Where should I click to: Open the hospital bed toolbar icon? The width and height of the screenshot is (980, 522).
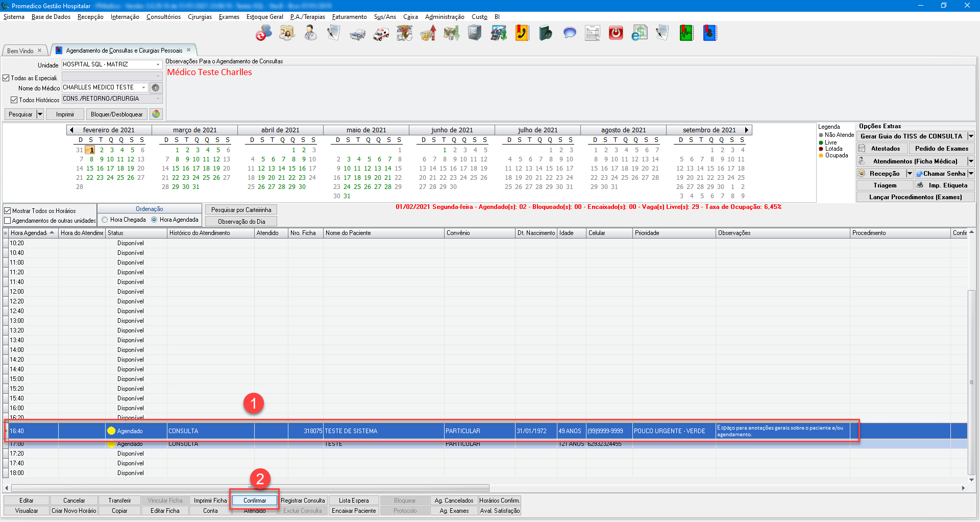coord(357,34)
